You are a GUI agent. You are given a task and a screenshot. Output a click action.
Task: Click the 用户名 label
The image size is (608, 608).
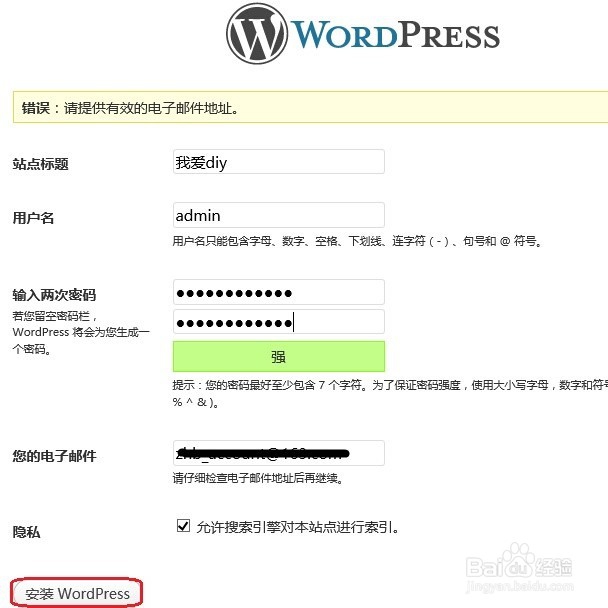[x=33, y=218]
